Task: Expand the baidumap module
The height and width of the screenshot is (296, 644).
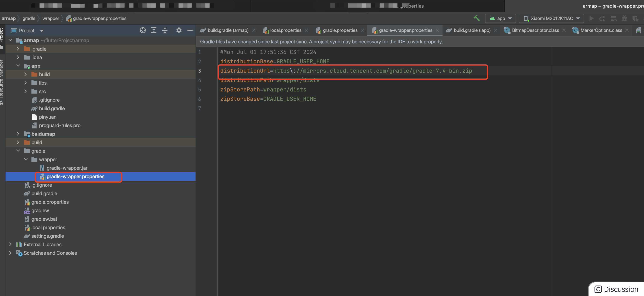Action: [18, 134]
